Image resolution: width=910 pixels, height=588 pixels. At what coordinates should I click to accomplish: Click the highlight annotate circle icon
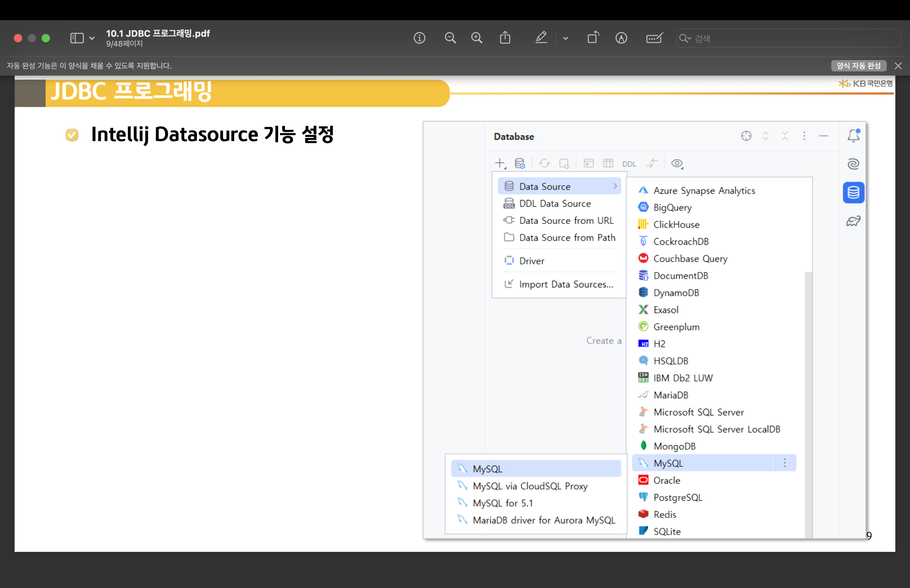point(621,38)
